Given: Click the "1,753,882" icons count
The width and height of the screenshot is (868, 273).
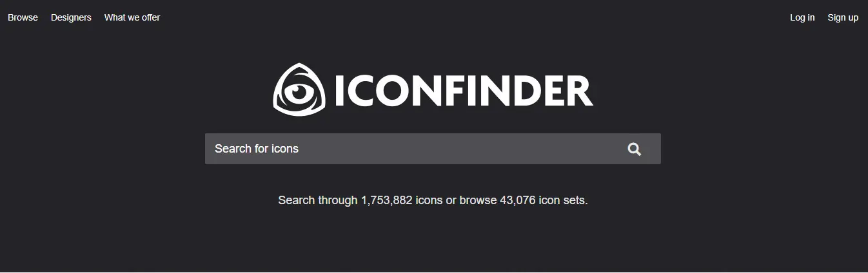Looking at the screenshot, I should click(386, 200).
